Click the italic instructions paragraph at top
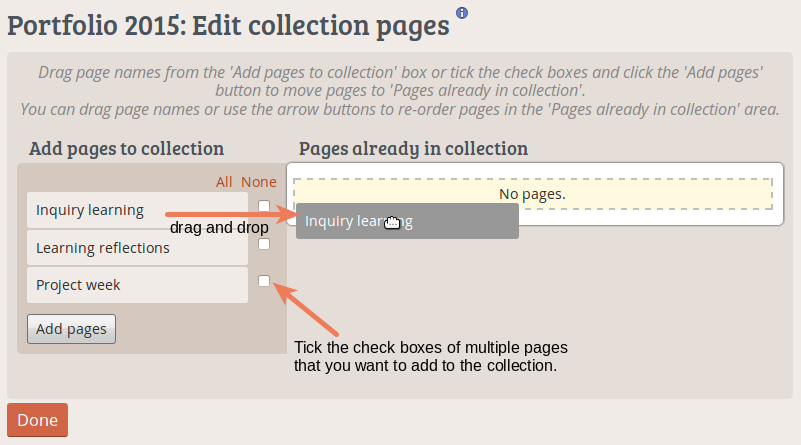 (x=400, y=91)
